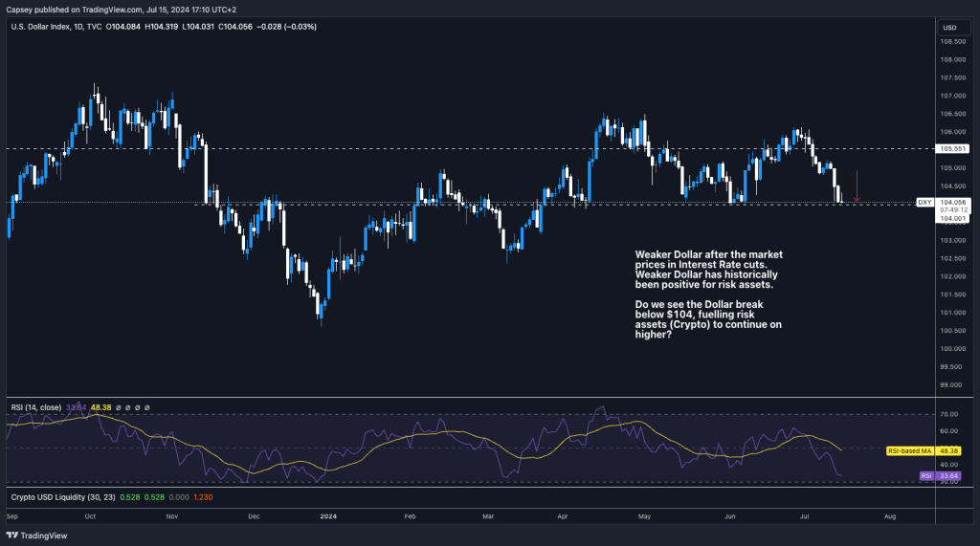Click the 60.00 level on RSI axis
The height and width of the screenshot is (546, 980).
click(948, 431)
